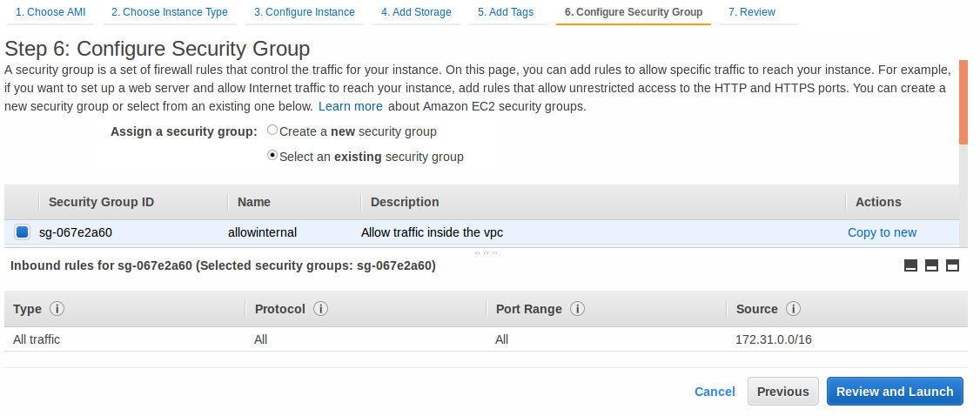980x416 pixels.
Task: Click the Review and Launch button
Action: [895, 392]
